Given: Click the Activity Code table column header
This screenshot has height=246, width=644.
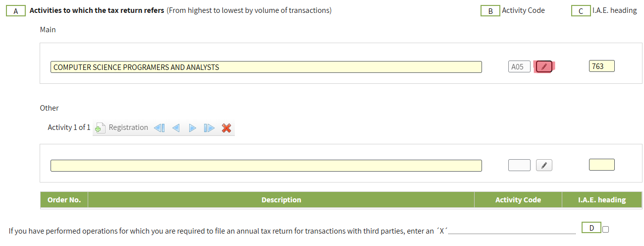Looking at the screenshot, I should tap(518, 200).
